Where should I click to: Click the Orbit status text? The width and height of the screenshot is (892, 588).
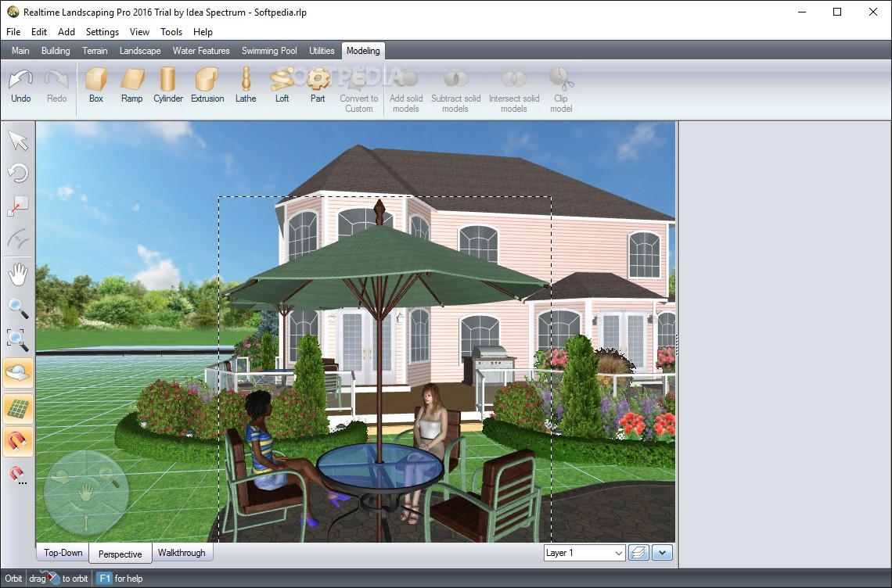13,579
